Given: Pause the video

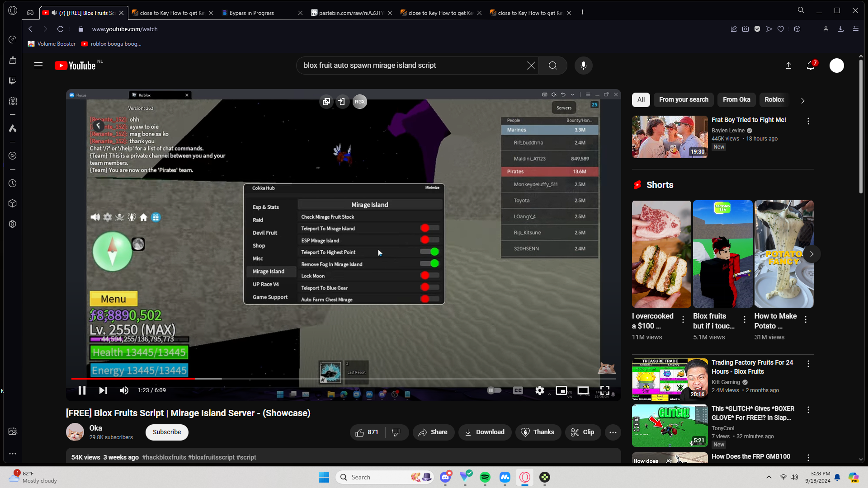Looking at the screenshot, I should (x=82, y=390).
